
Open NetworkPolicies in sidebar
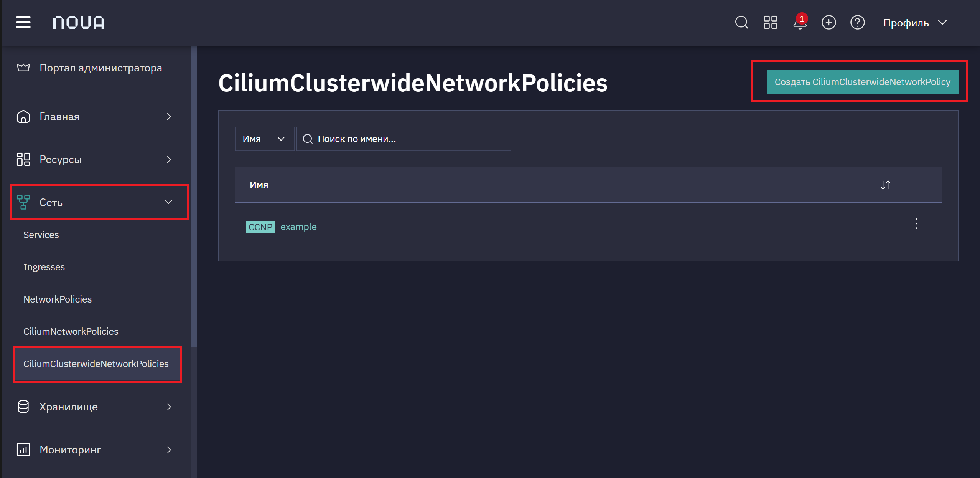pyautogui.click(x=58, y=299)
